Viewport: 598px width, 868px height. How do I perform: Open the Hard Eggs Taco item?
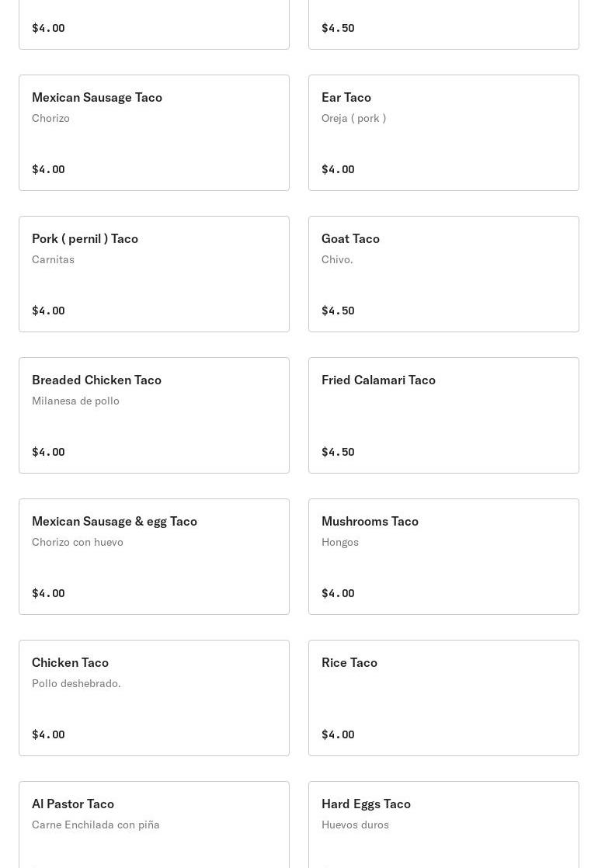(x=443, y=823)
